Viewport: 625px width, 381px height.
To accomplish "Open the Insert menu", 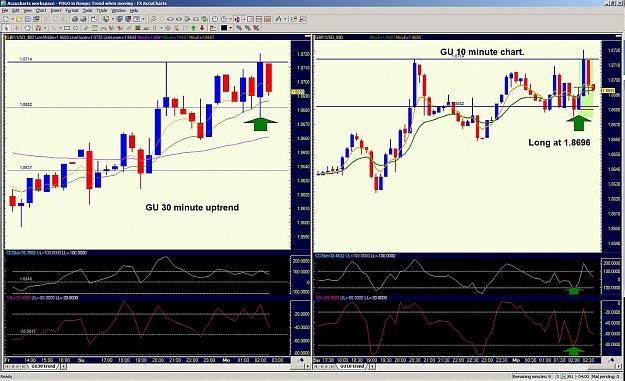I will pyautogui.click(x=56, y=10).
